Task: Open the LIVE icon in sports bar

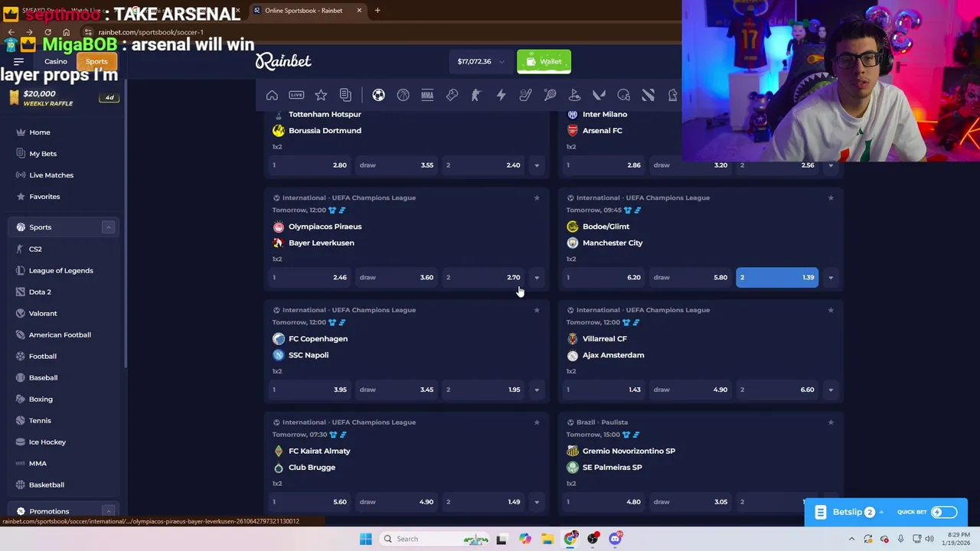Action: pyautogui.click(x=296, y=95)
